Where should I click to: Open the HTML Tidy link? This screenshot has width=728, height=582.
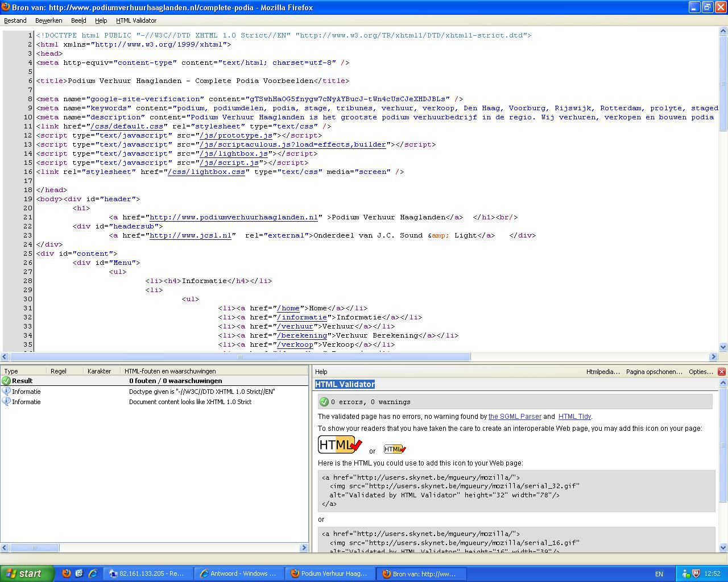pyautogui.click(x=574, y=417)
